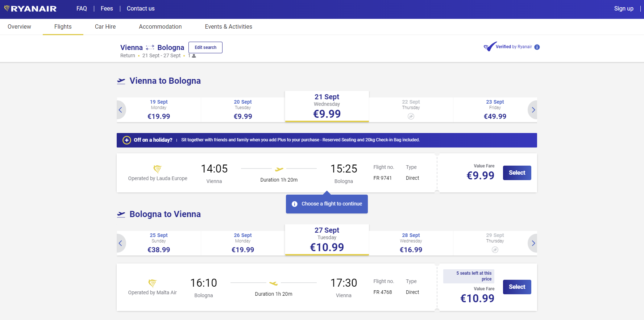Choose 20 Sept Tuesday outbound date

click(x=243, y=109)
